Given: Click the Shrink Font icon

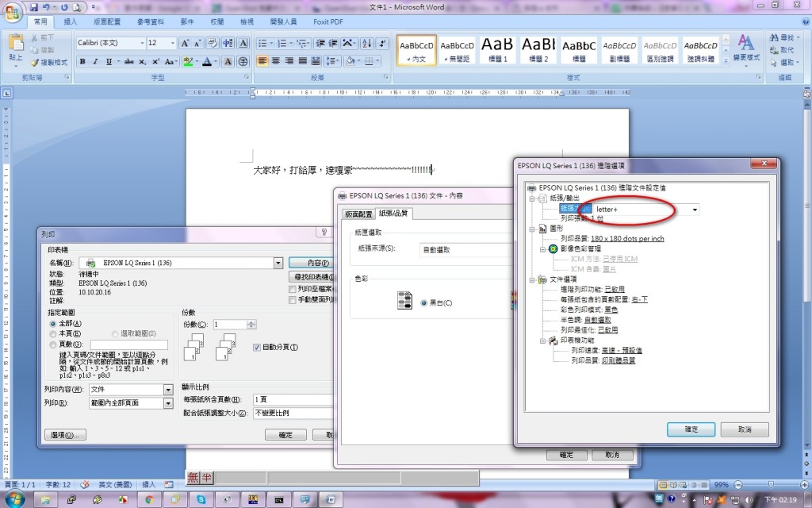Looking at the screenshot, I should coord(197,43).
